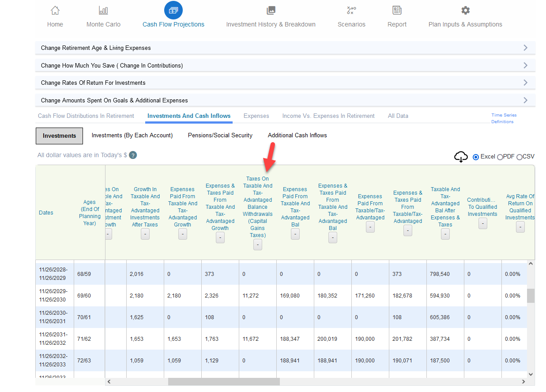Viewport: 546px width, 392px height.
Task: Open Investment History & Breakdown icon
Action: [x=271, y=10]
